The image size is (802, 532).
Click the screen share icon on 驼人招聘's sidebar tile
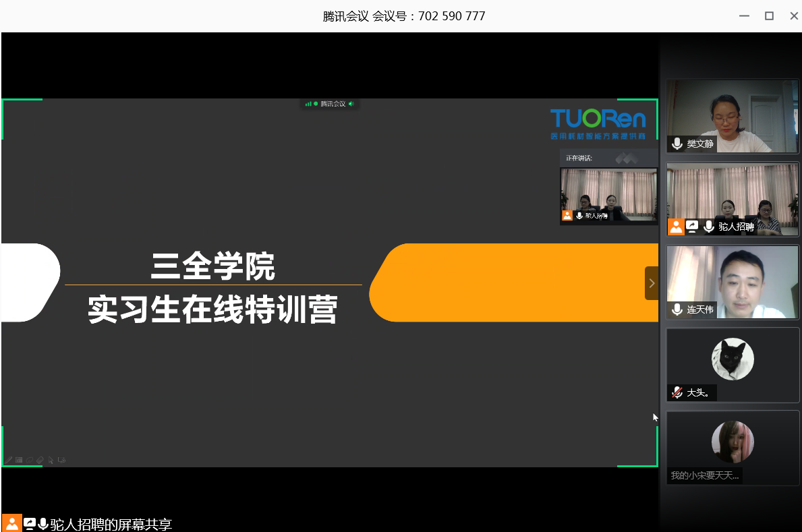click(693, 227)
